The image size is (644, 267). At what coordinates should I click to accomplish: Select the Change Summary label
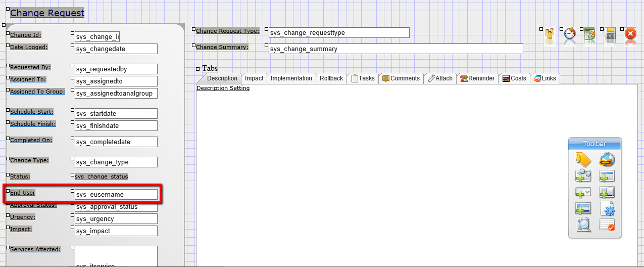pyautogui.click(x=222, y=47)
